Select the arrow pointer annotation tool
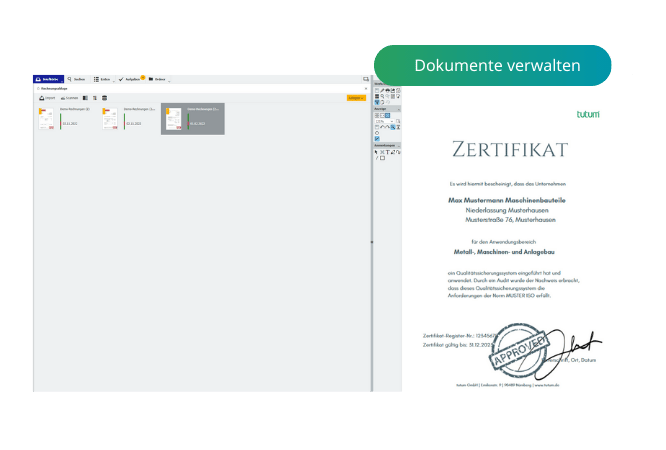 coord(376,152)
